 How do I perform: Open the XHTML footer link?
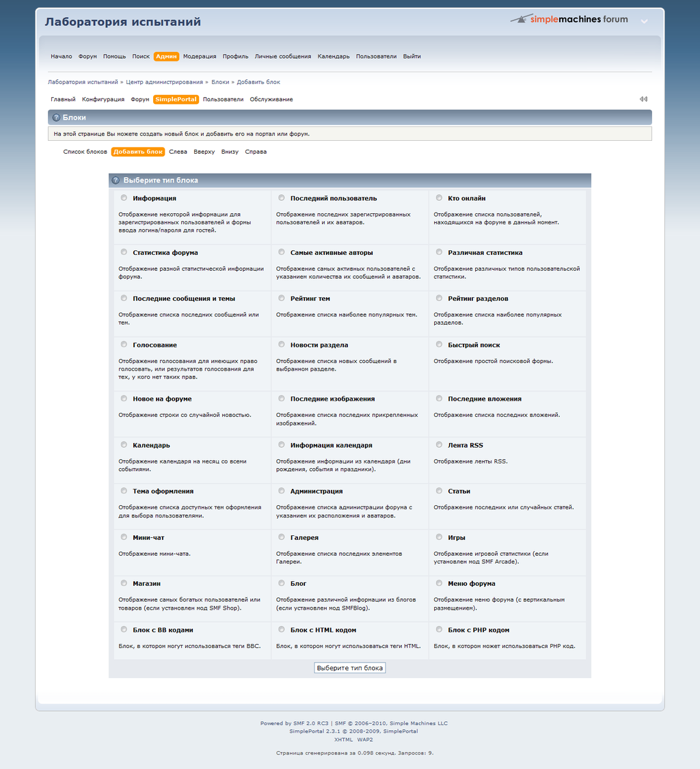point(343,740)
